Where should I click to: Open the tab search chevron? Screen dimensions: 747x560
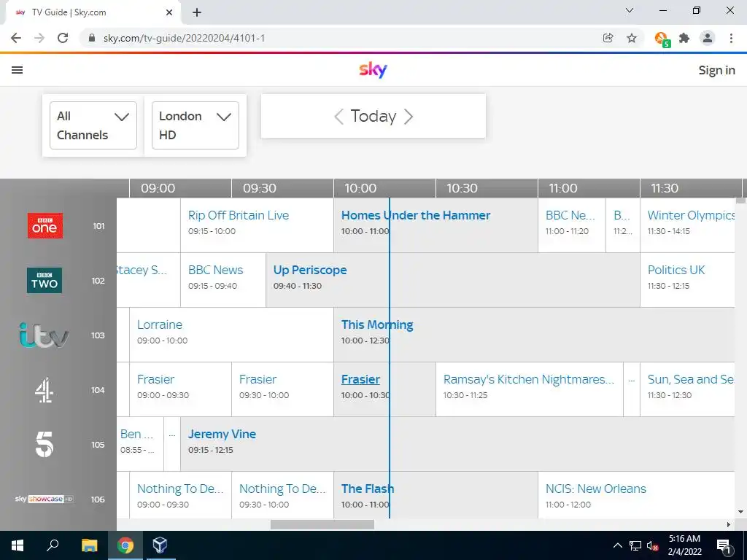630,10
